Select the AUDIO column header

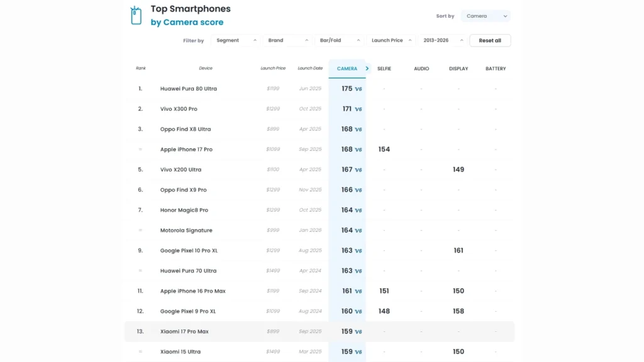[421, 68]
